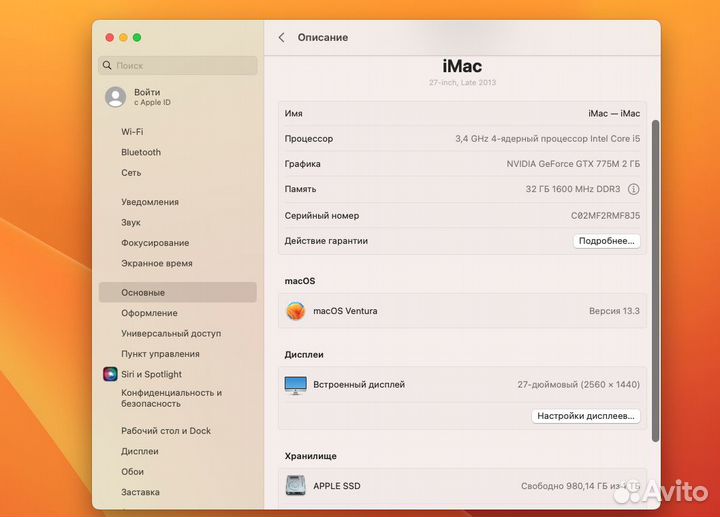Open Оформление settings
Image resolution: width=720 pixels, height=517 pixels.
pos(178,313)
